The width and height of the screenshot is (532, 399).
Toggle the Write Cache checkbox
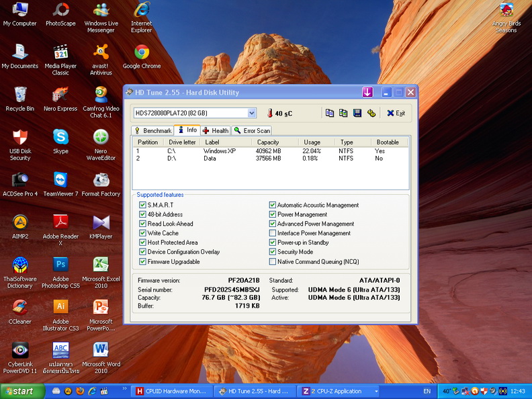coord(142,233)
